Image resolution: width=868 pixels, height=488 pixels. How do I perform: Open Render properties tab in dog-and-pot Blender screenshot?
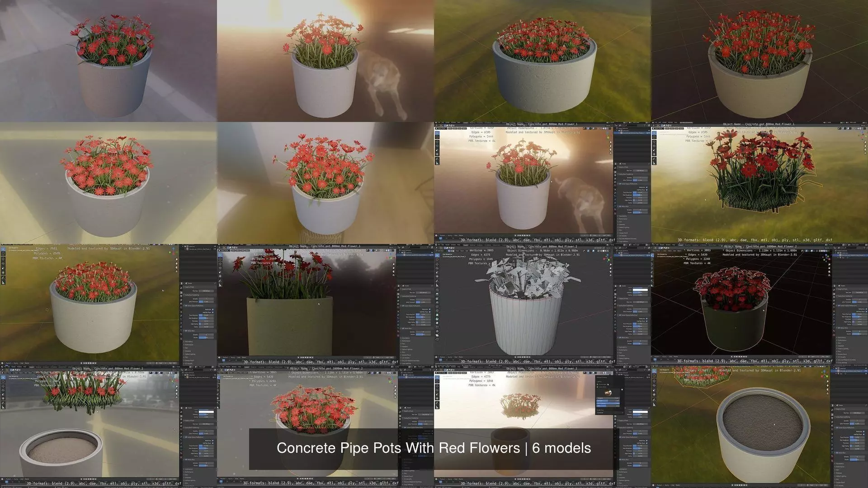(615, 172)
